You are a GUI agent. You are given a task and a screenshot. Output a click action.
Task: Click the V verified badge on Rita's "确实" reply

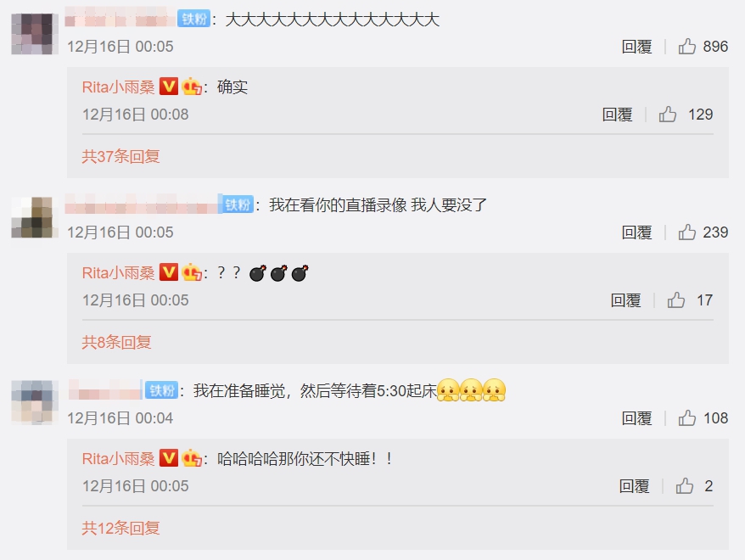[x=168, y=87]
